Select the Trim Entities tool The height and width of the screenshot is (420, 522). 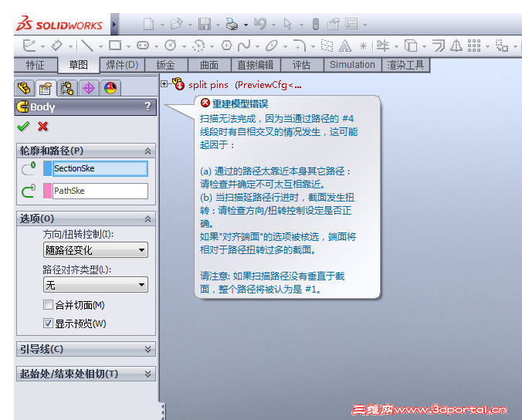tap(383, 46)
